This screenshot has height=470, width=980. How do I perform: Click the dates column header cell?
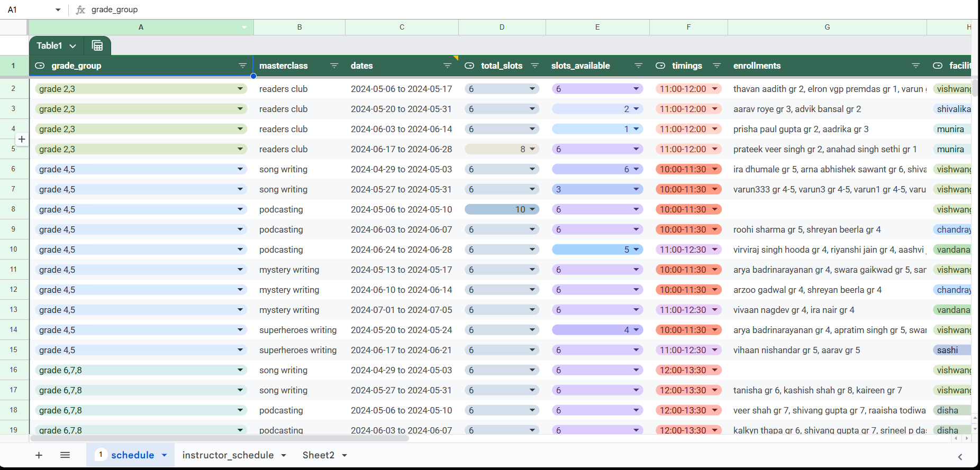coord(402,66)
